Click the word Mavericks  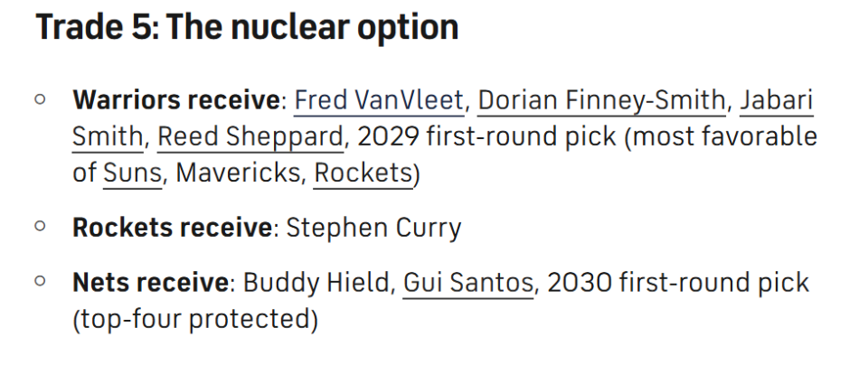pyautogui.click(x=237, y=173)
